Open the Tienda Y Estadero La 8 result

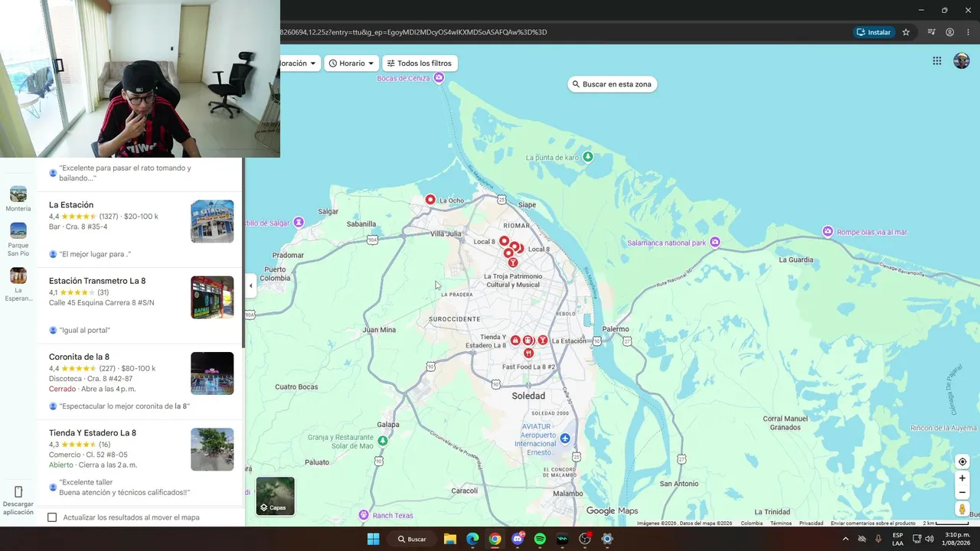[141, 463]
